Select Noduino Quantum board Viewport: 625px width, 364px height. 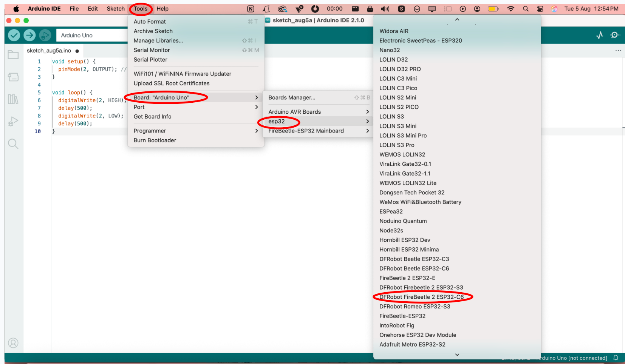pyautogui.click(x=457, y=221)
